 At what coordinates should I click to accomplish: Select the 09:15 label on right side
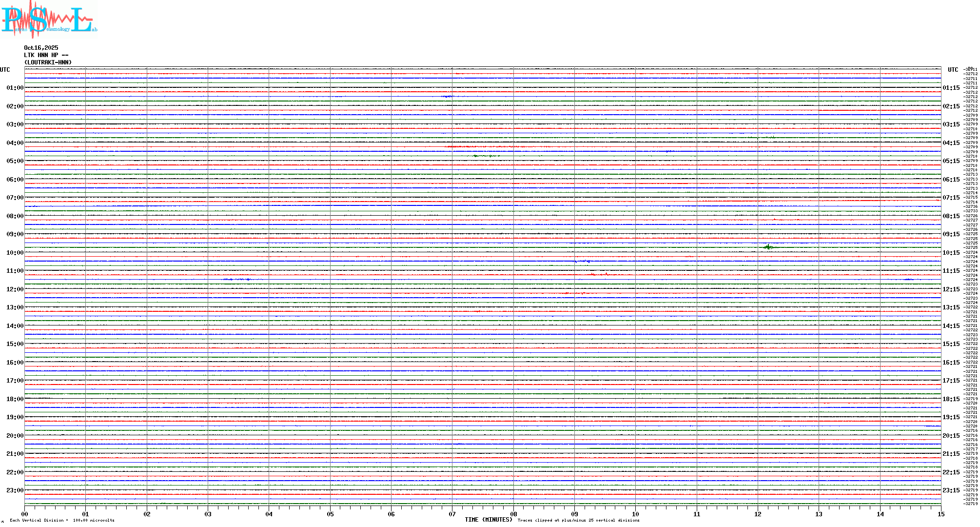(951, 234)
